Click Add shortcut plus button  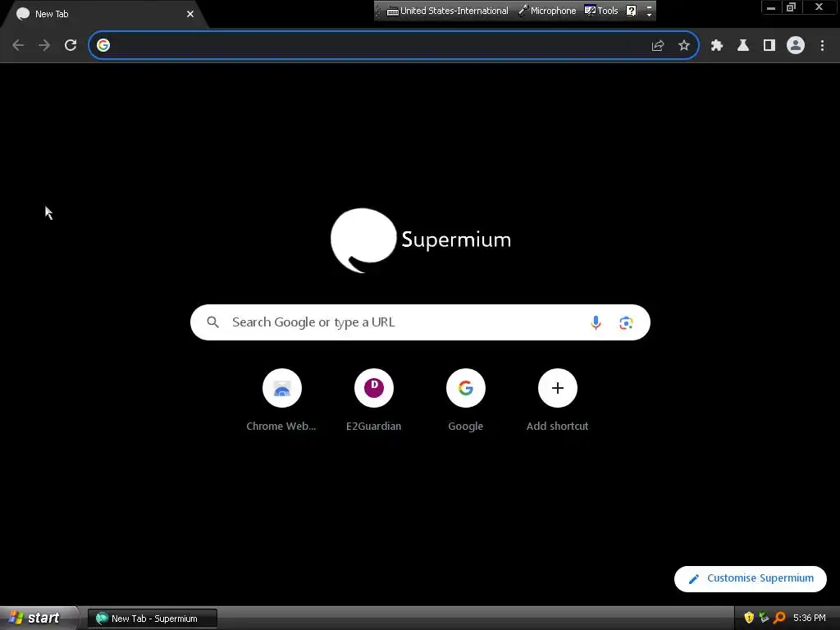point(558,388)
